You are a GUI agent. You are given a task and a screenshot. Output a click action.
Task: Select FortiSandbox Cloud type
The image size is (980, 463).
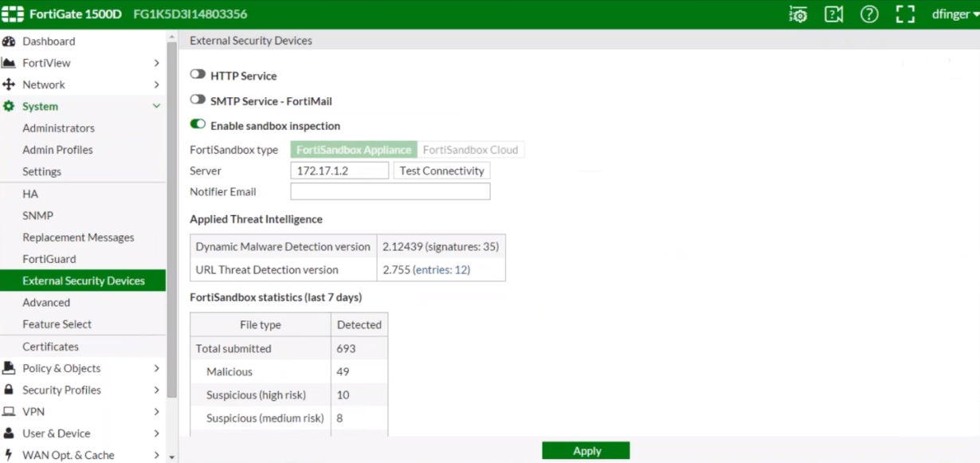pyautogui.click(x=470, y=150)
